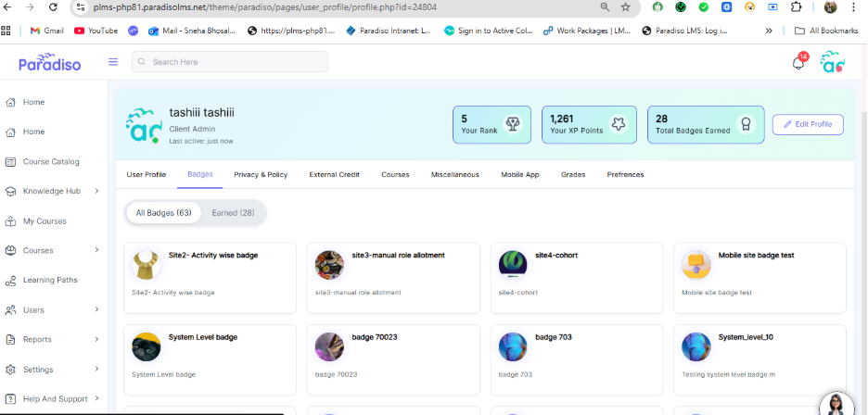Expand the Users sidebar submenu
The width and height of the screenshot is (868, 415).
click(96, 310)
